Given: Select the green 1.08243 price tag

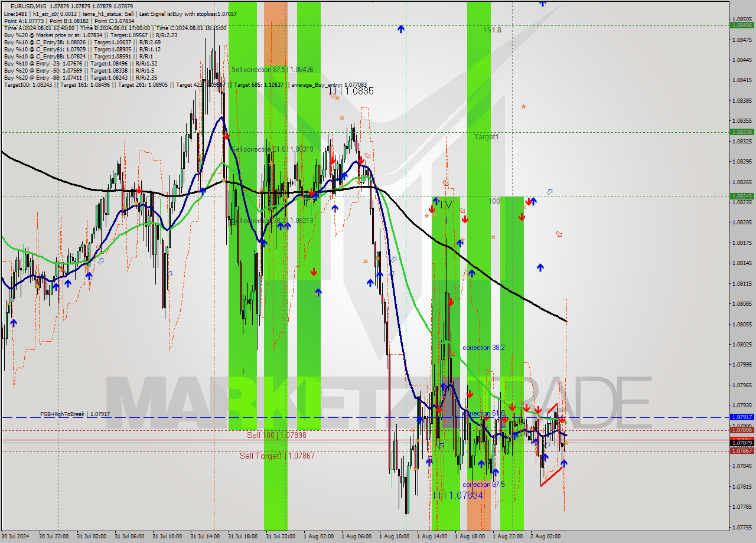Looking at the screenshot, I should coord(742,196).
